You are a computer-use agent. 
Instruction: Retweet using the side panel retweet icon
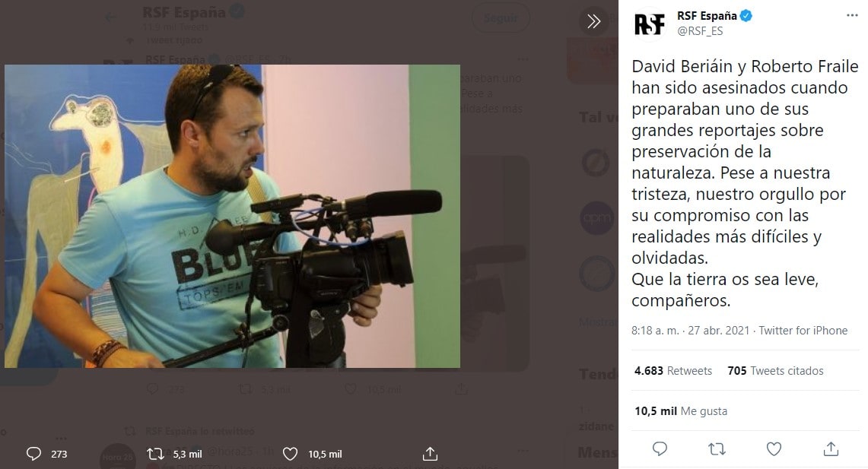(x=717, y=448)
